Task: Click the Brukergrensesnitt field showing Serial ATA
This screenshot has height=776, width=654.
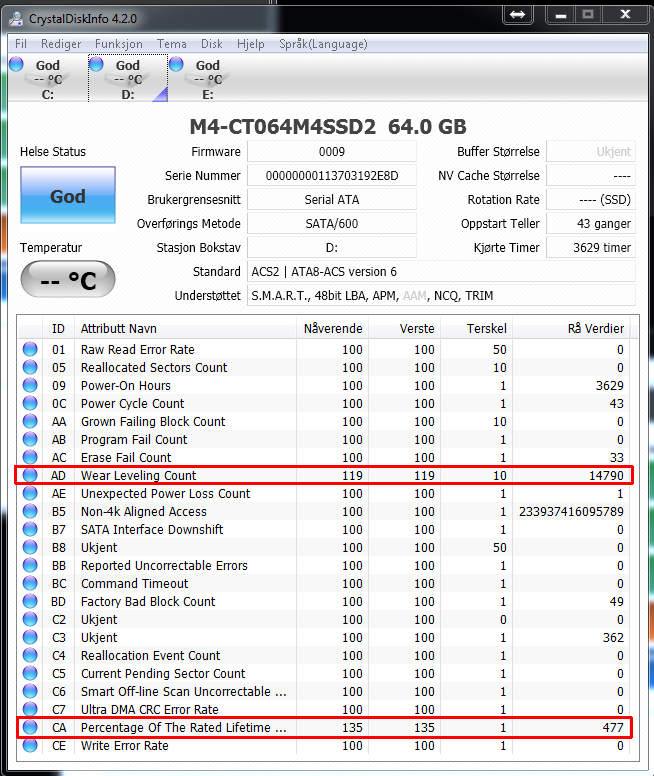Action: [332, 199]
